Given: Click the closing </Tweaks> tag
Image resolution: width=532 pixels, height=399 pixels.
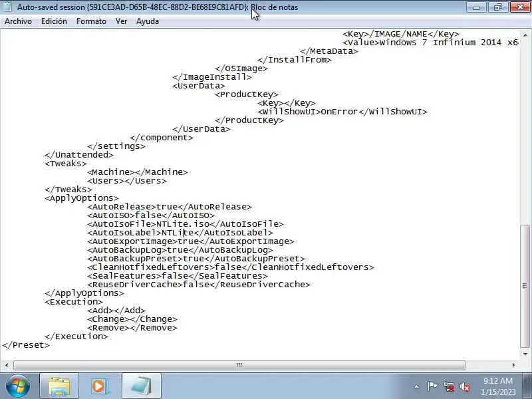Looking at the screenshot, I should pos(68,190).
